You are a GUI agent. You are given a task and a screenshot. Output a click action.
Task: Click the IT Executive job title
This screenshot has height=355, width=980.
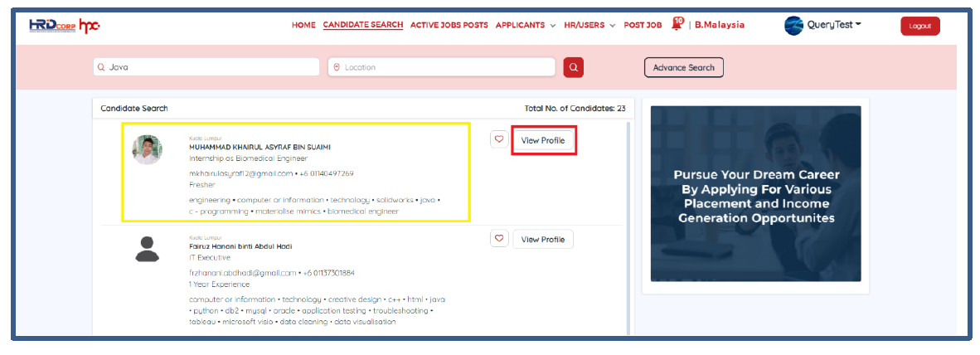click(x=210, y=257)
